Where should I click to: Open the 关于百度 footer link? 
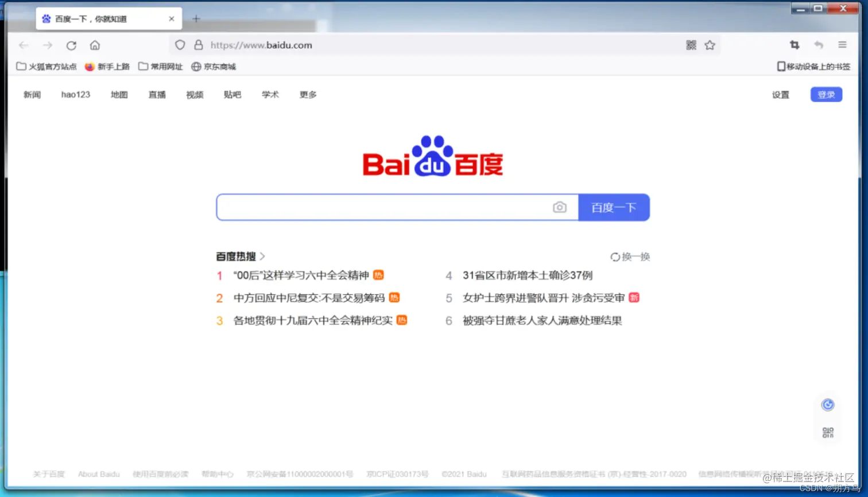pos(49,474)
